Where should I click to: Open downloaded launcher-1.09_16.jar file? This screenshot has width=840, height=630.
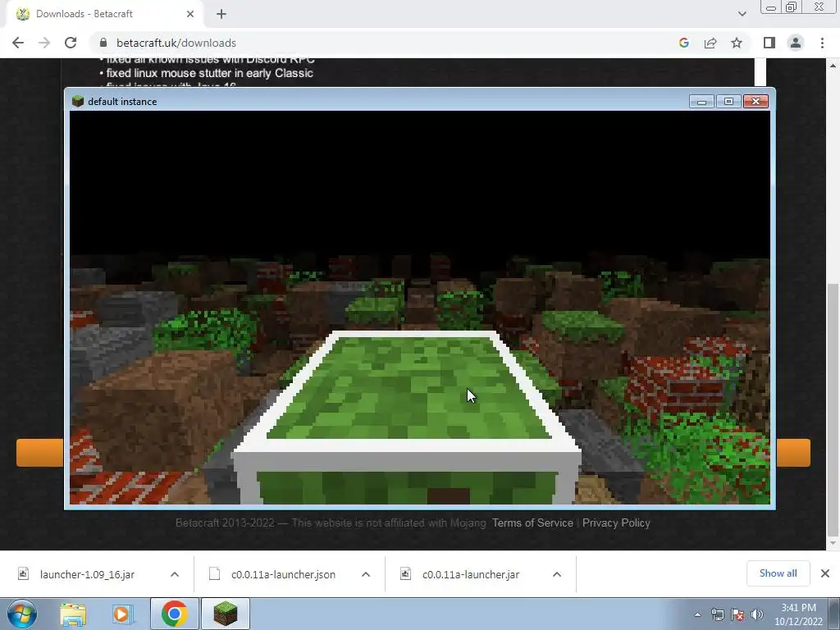coord(87,574)
